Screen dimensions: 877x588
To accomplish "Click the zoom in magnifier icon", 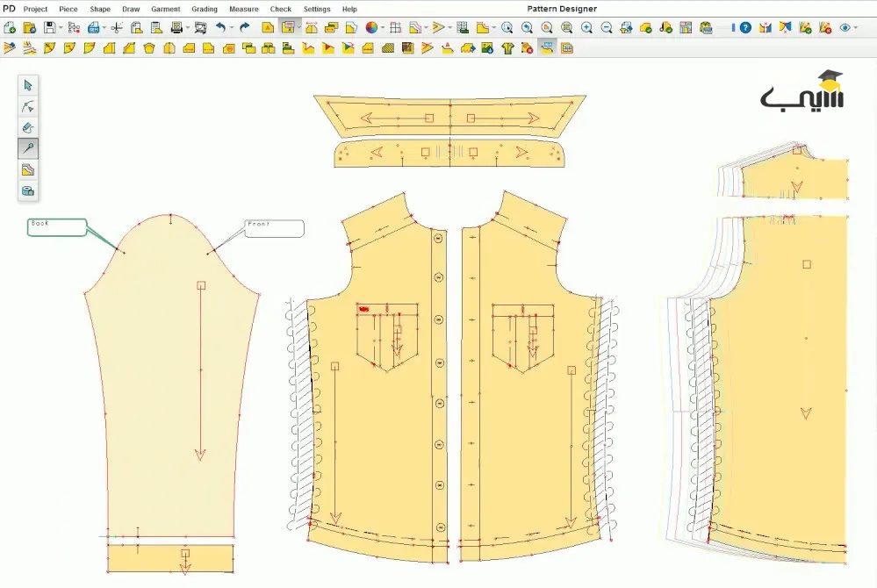I will click(586, 27).
